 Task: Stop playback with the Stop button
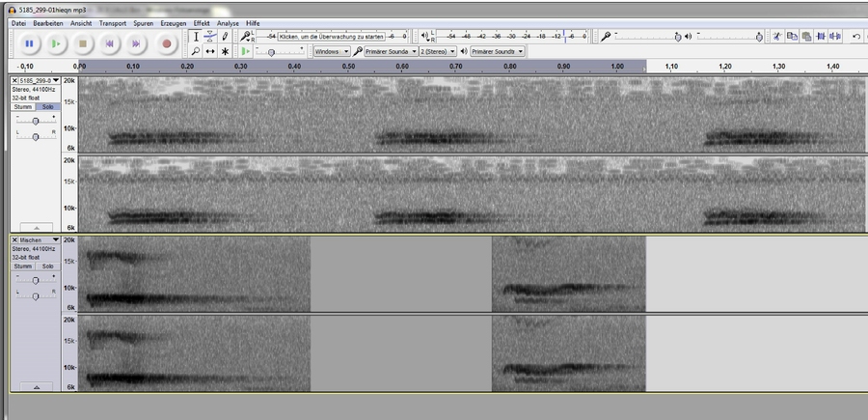83,43
